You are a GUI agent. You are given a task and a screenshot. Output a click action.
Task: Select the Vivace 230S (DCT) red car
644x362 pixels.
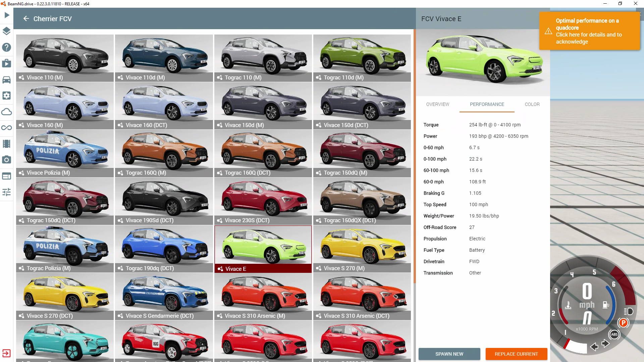coord(263,201)
